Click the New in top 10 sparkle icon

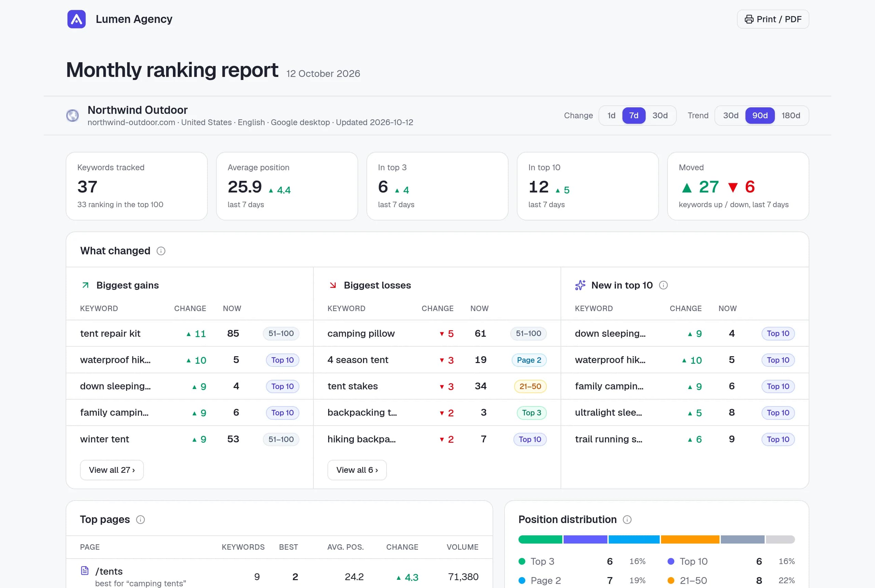[x=580, y=285]
